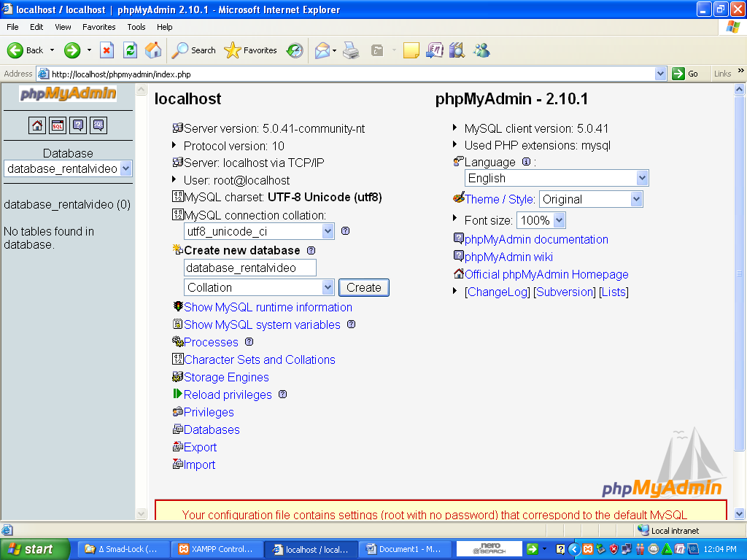Screen dimensions: 747x560
Task: Open the Windows start button
Action: (34, 549)
